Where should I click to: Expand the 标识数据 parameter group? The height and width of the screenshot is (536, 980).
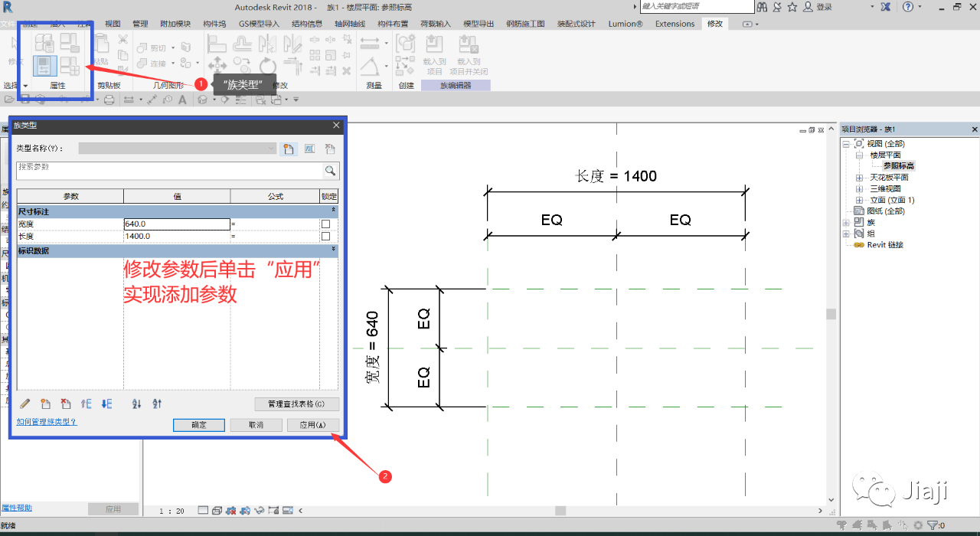(333, 250)
